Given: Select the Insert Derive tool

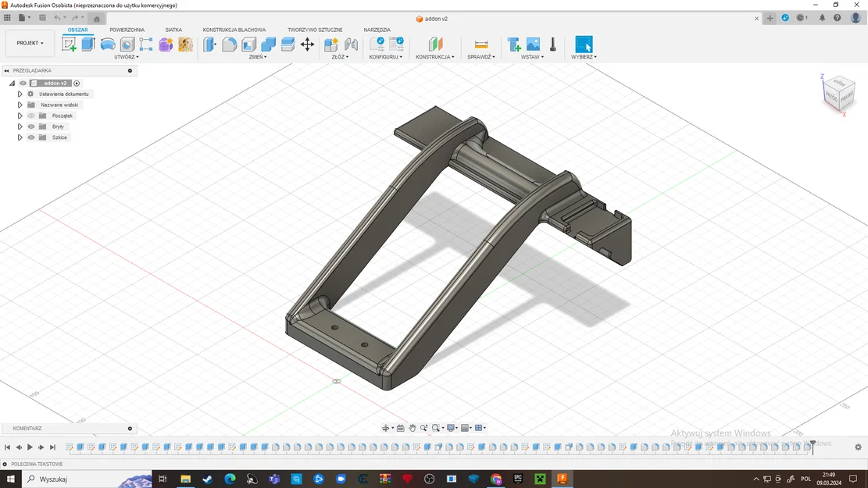Looking at the screenshot, I should pyautogui.click(x=514, y=45).
